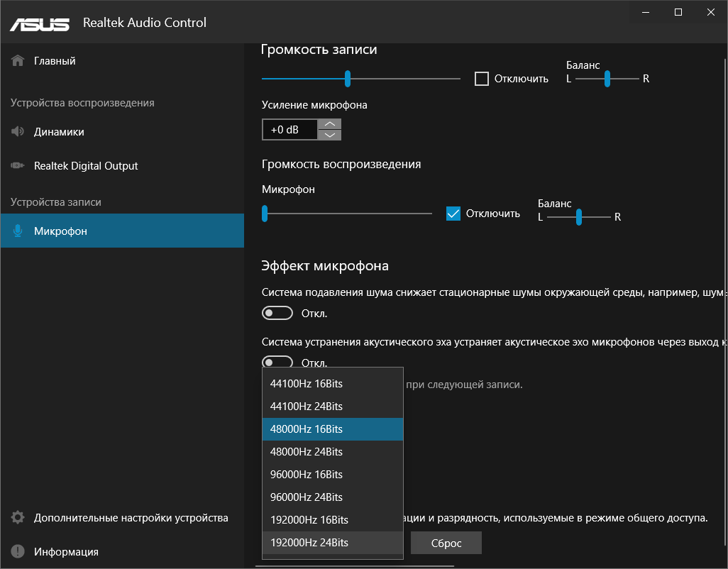Check the recording volume Отключить checkbox
Screen dimensions: 728x569
[482, 79]
